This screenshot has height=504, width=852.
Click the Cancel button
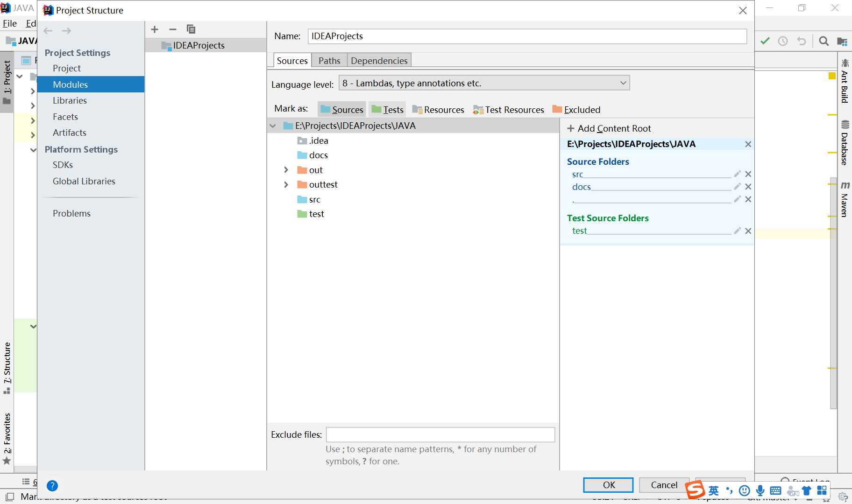664,485
